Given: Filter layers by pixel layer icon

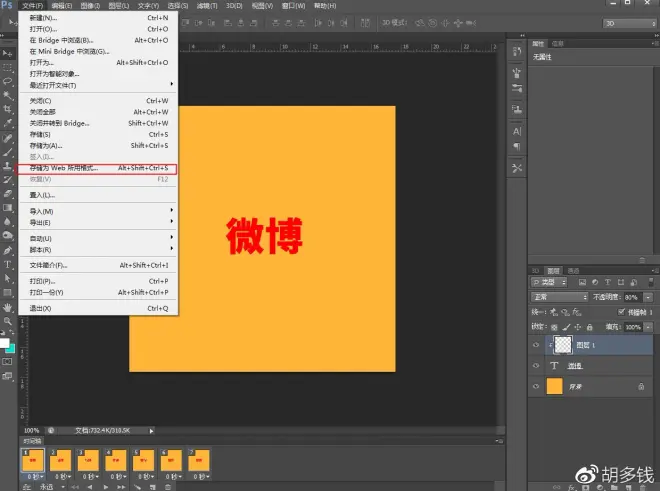Looking at the screenshot, I should (582, 282).
